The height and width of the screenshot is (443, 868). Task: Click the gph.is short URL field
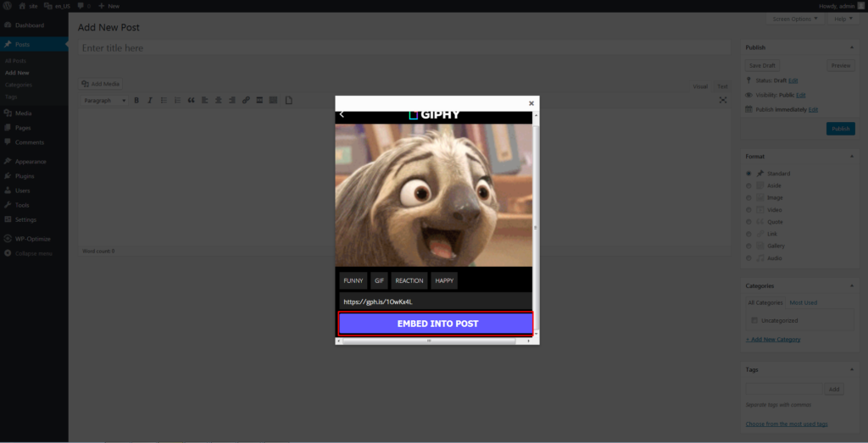(x=436, y=302)
